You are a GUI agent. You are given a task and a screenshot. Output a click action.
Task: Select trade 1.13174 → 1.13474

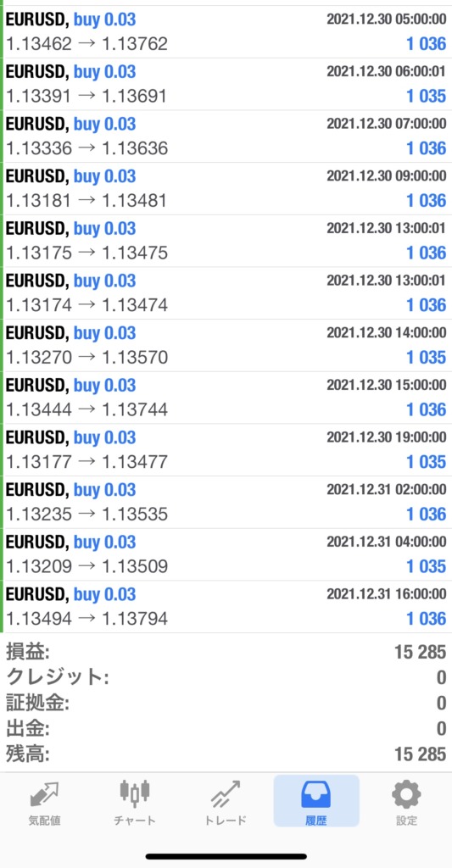click(x=226, y=292)
